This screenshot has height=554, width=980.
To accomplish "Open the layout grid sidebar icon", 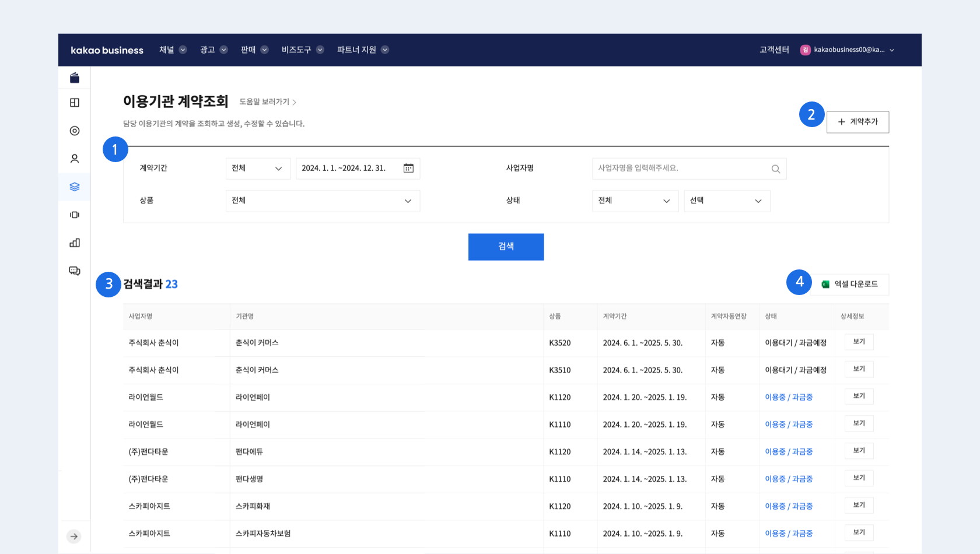I will 75,103.
